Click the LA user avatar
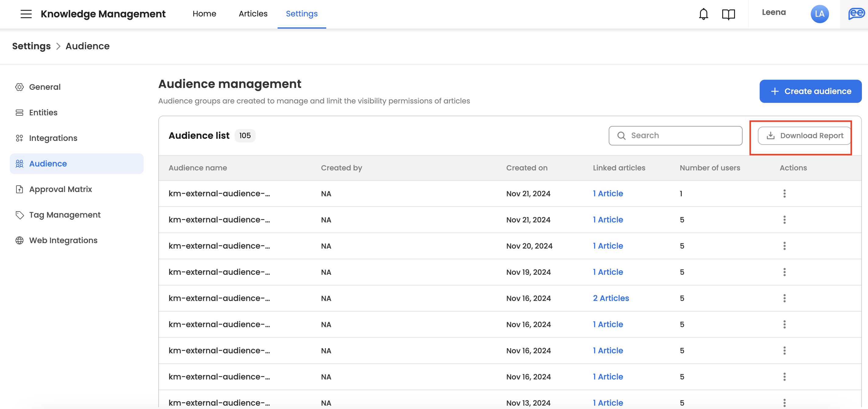The height and width of the screenshot is (409, 868). (x=820, y=14)
